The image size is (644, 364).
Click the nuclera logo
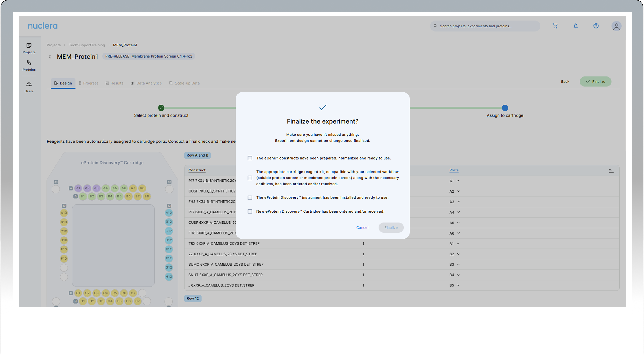43,26
